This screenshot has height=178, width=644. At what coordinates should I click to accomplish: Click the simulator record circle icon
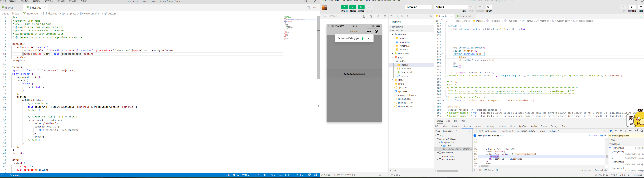coord(371,17)
